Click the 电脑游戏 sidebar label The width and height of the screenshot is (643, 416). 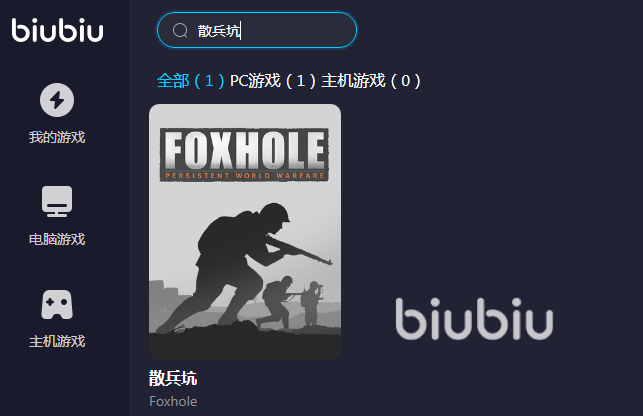[57, 239]
